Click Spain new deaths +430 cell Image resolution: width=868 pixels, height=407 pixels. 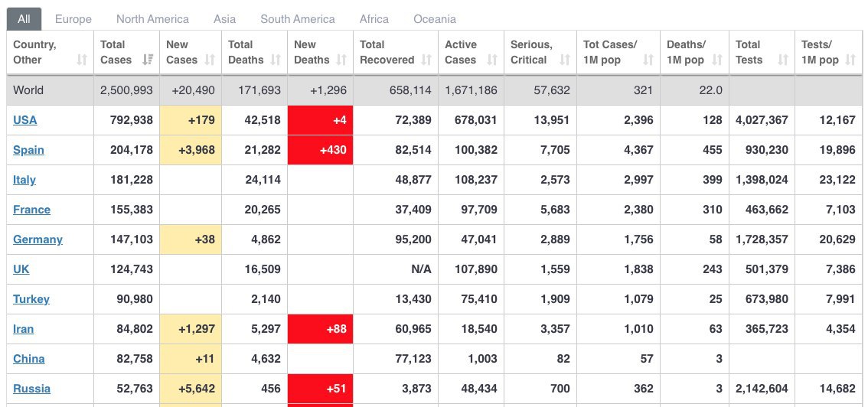pyautogui.click(x=320, y=150)
